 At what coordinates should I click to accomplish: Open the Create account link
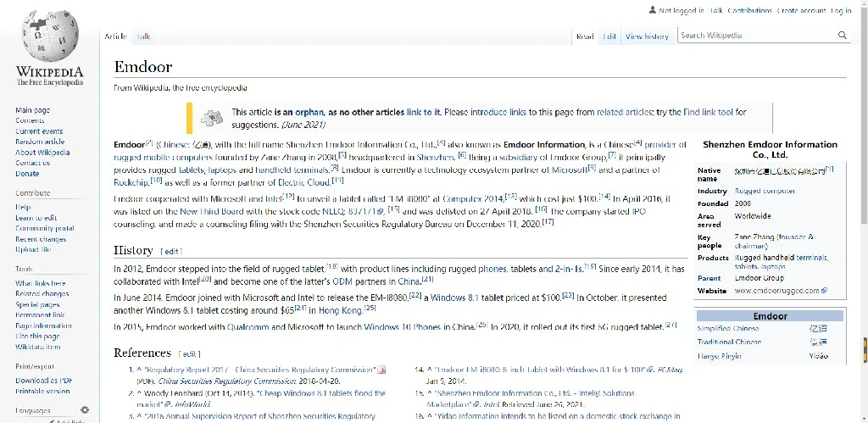click(801, 11)
